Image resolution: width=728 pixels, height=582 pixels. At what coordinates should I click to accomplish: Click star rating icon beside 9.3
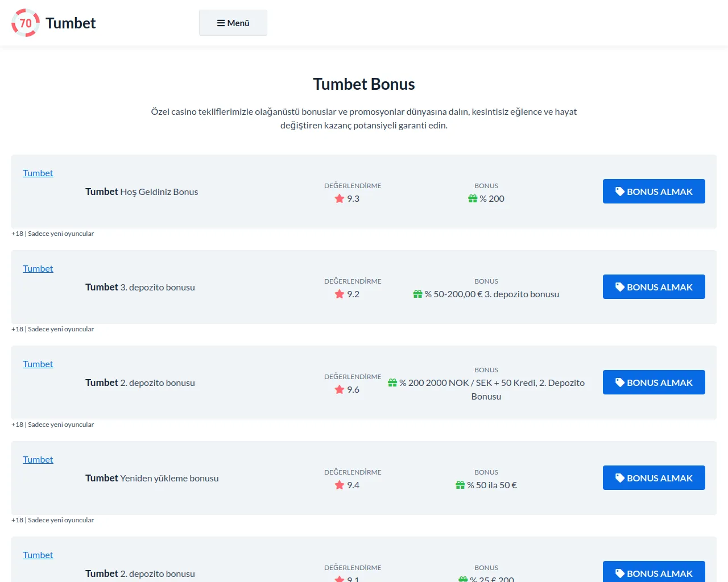pos(340,198)
